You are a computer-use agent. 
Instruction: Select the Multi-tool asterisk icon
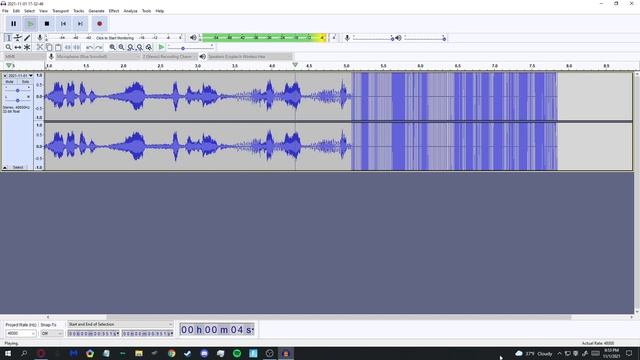[27, 47]
